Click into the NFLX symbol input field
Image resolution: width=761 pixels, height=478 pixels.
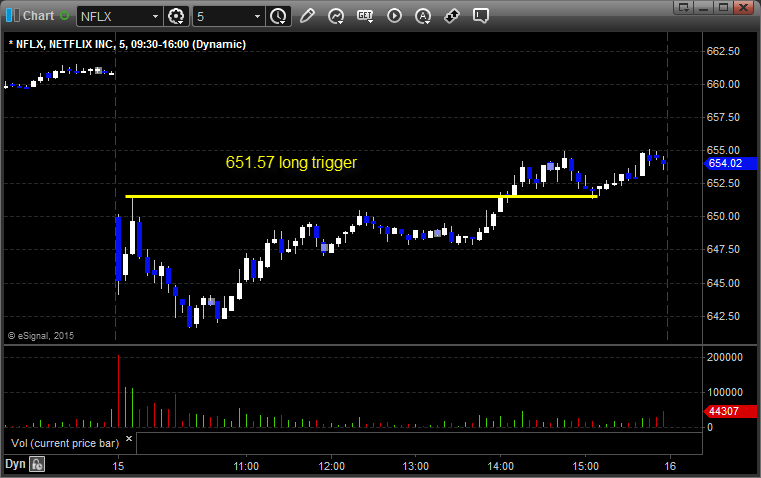click(114, 16)
